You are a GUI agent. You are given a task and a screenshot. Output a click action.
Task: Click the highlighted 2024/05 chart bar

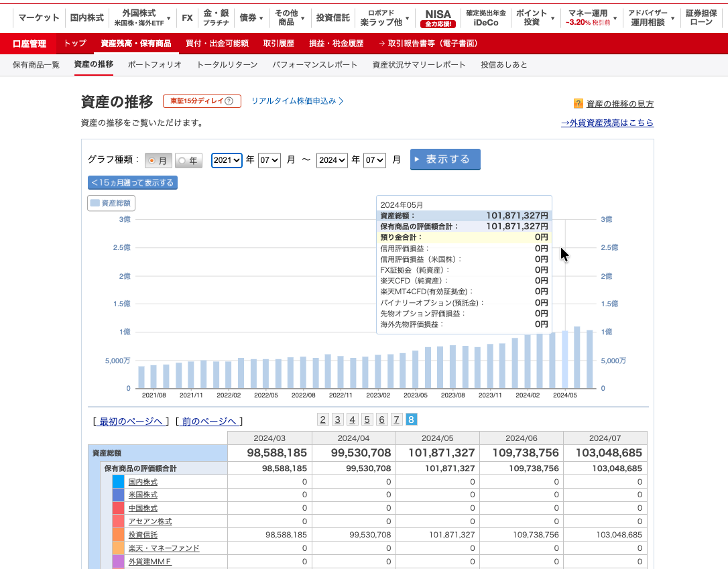(x=564, y=360)
